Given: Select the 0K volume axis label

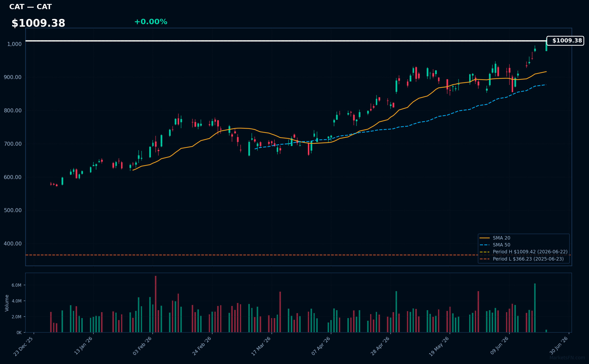Looking at the screenshot, I should [x=19, y=333].
